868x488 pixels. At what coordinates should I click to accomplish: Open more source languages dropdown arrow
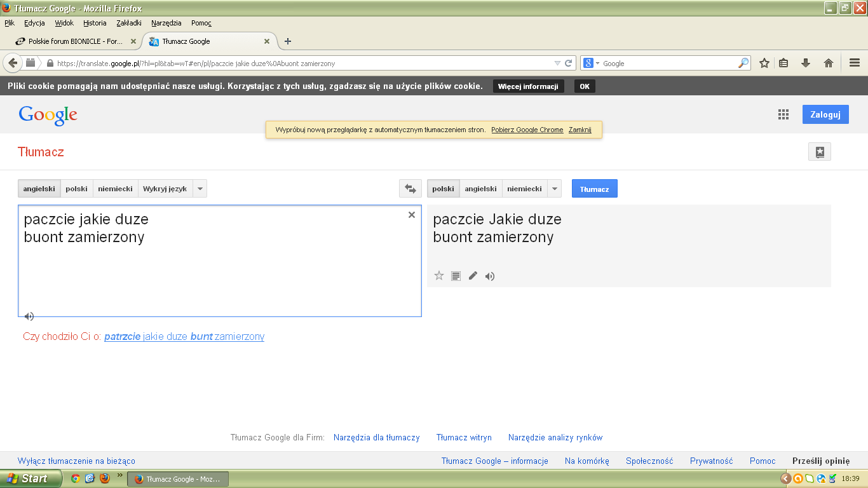(200, 188)
